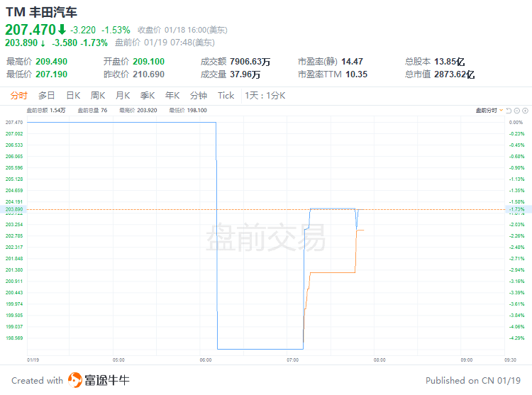Switch to the 多日 tab
The height and width of the screenshot is (395, 532).
[x=47, y=96]
